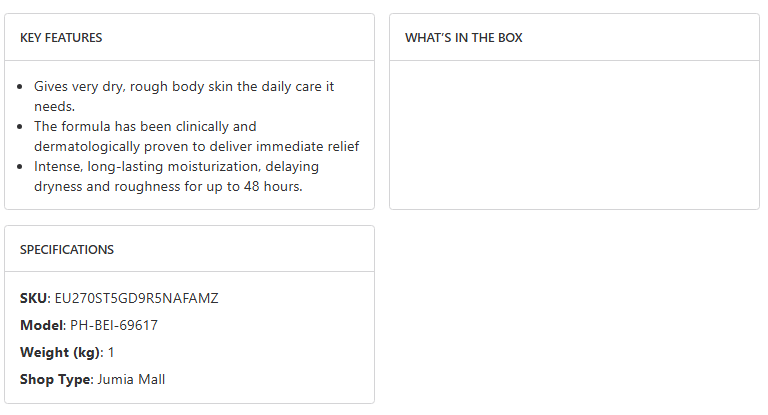
Task: Click the bullet marker before 'Gives very dry'
Action: pyautogui.click(x=23, y=87)
